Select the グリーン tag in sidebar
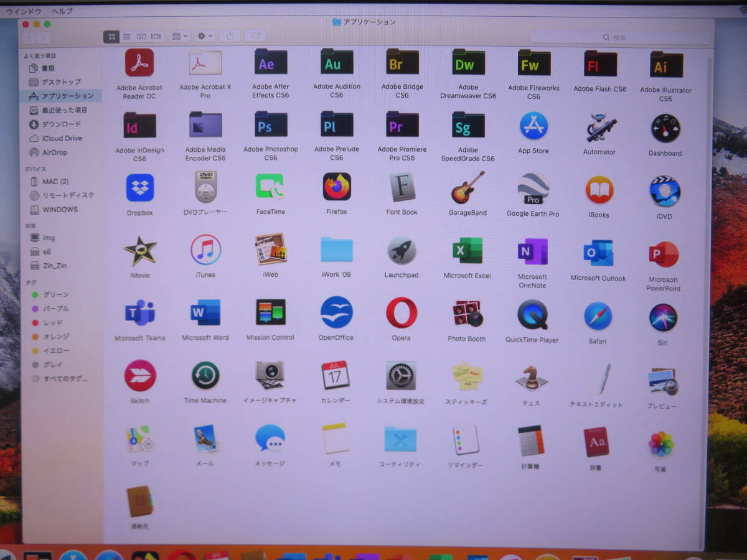This screenshot has width=747, height=560. (55, 294)
